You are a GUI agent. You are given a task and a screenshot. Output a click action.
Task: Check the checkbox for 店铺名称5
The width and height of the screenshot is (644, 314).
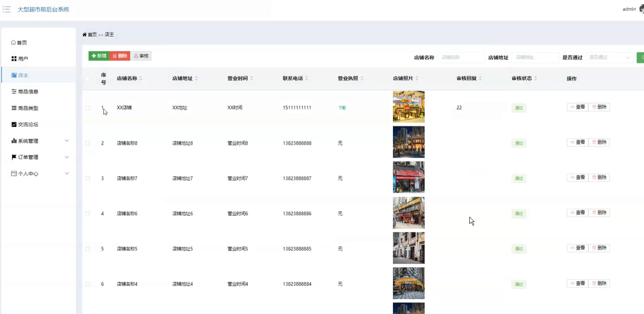pos(88,249)
